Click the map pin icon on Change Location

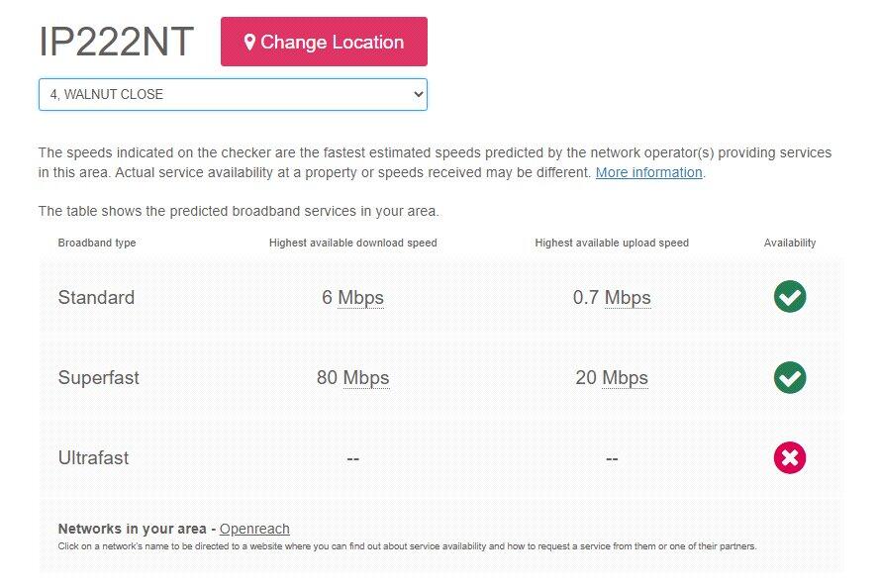[250, 43]
